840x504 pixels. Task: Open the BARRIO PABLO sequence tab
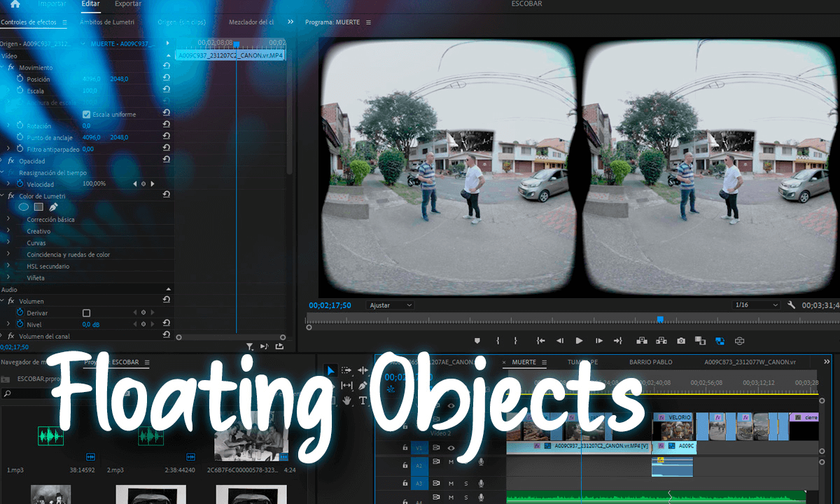[650, 362]
